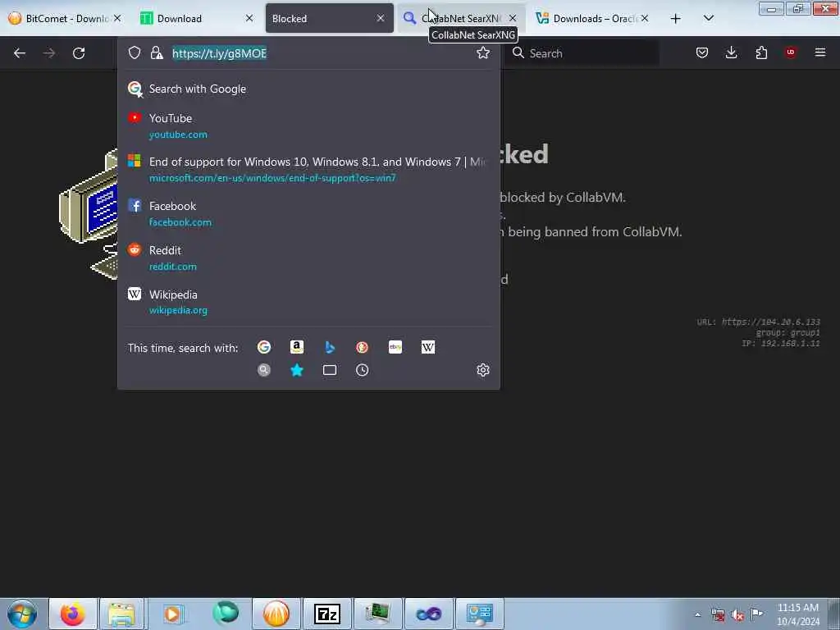Open the Extensions puzzle icon

point(761,52)
